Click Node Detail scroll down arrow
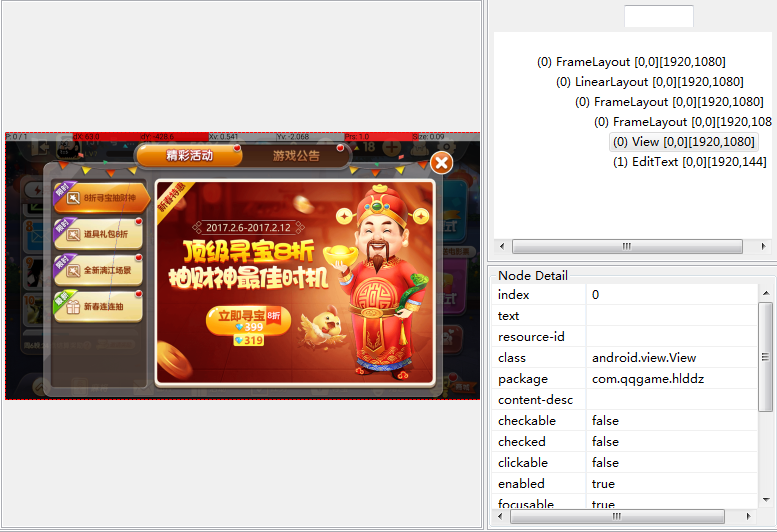 (x=766, y=500)
